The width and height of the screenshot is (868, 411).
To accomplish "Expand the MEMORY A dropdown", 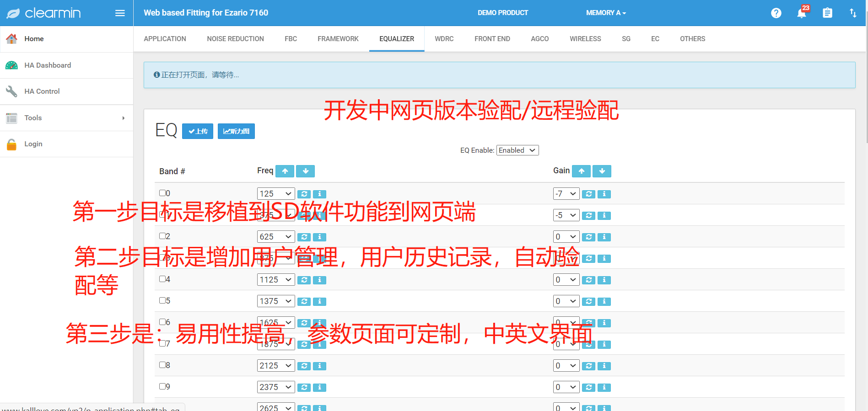I will (606, 13).
